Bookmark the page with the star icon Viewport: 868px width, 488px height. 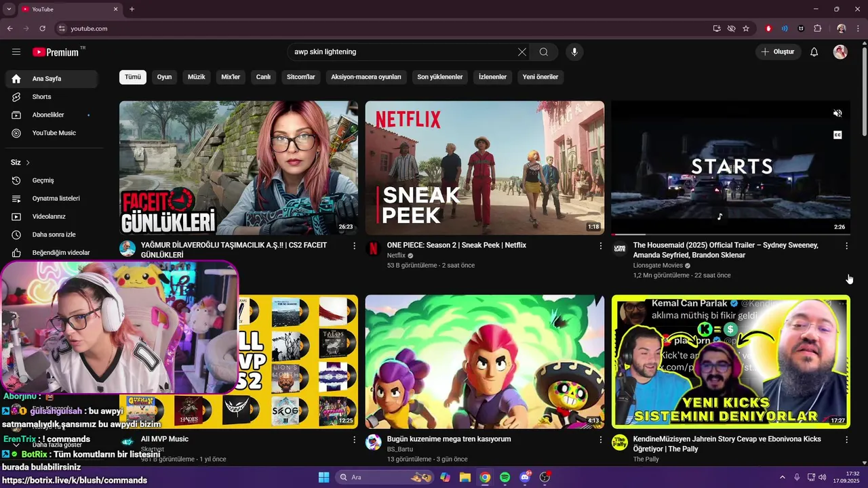point(746,28)
